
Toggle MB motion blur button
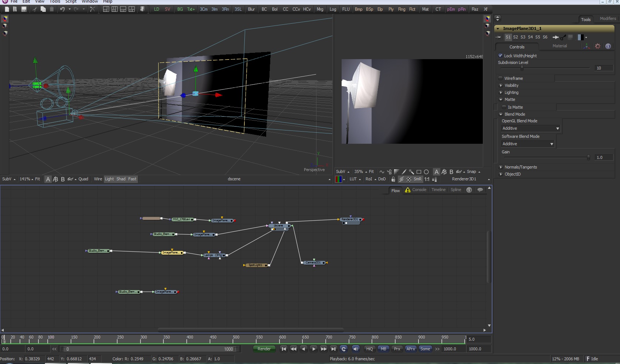(383, 349)
